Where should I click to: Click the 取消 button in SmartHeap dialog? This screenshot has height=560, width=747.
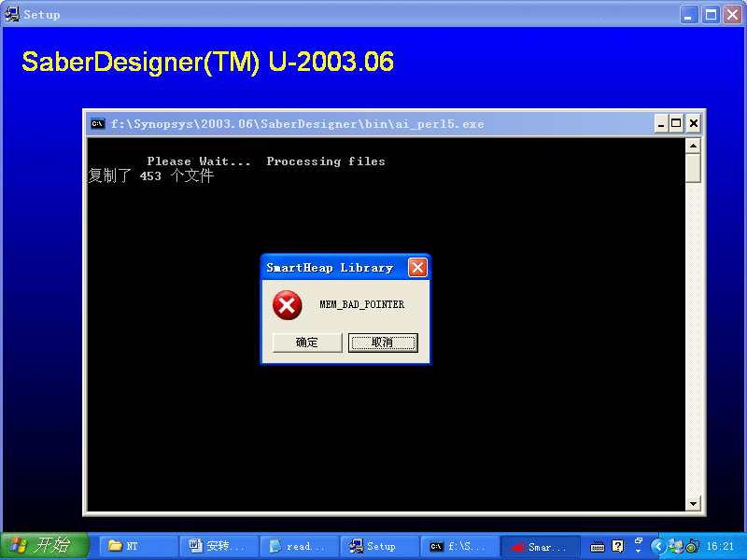[383, 343]
